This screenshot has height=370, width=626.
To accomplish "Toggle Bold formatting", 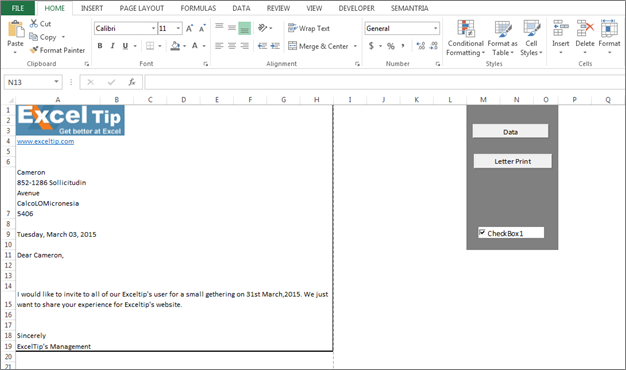I will [x=100, y=46].
